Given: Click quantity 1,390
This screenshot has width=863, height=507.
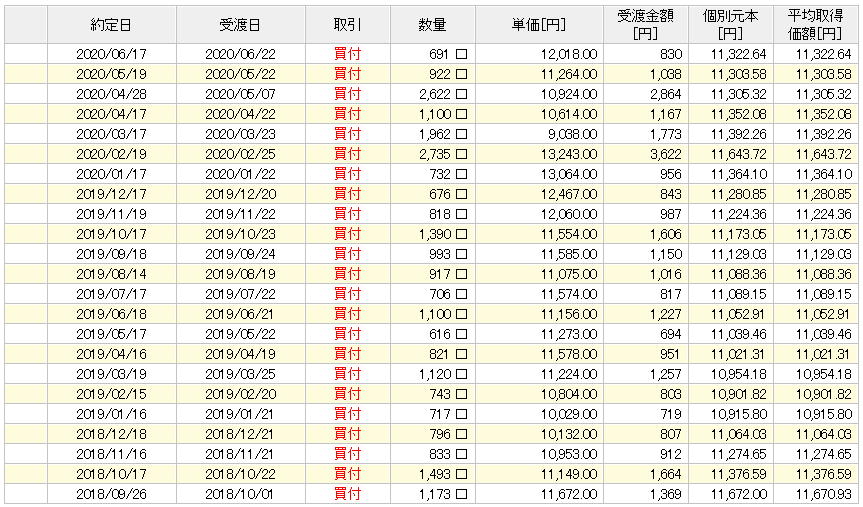Looking at the screenshot, I should pos(435,235).
